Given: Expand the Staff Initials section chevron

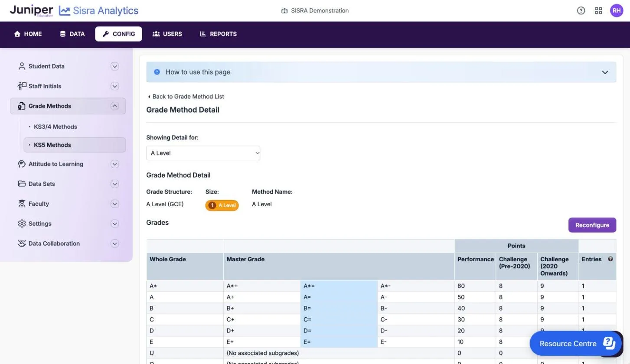Looking at the screenshot, I should pyautogui.click(x=114, y=86).
